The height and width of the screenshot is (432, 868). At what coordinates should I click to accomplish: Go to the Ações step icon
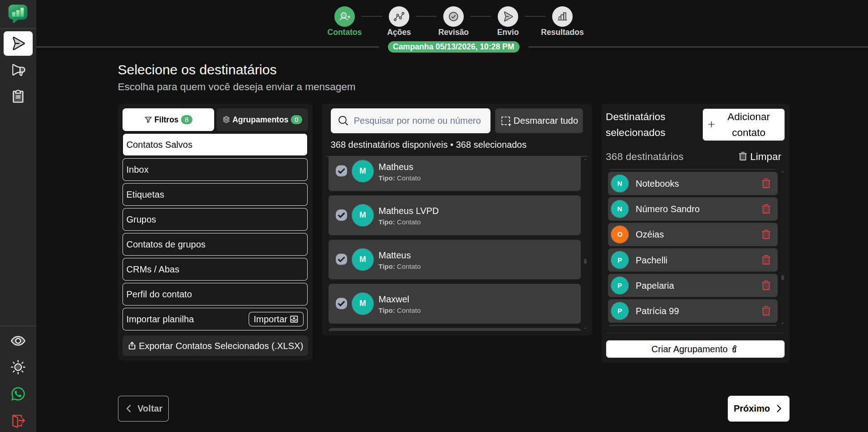tap(399, 17)
